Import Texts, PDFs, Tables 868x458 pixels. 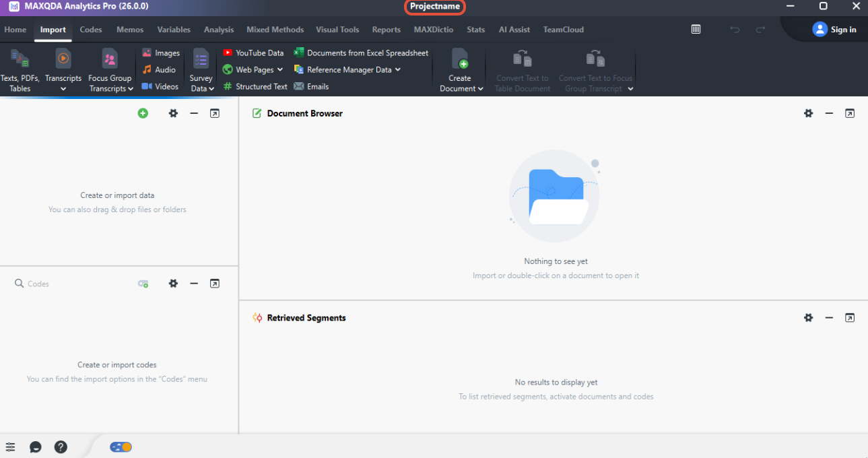(x=20, y=70)
